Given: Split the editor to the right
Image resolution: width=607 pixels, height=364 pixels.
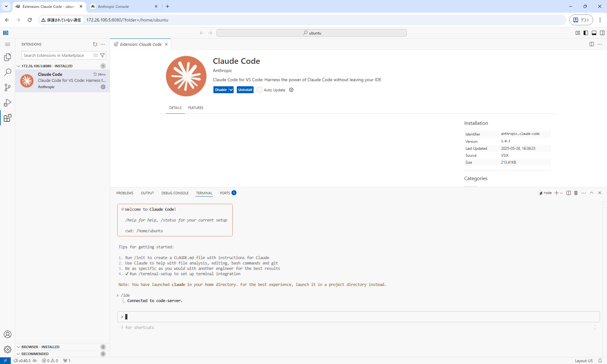Looking at the screenshot, I should 592,44.
